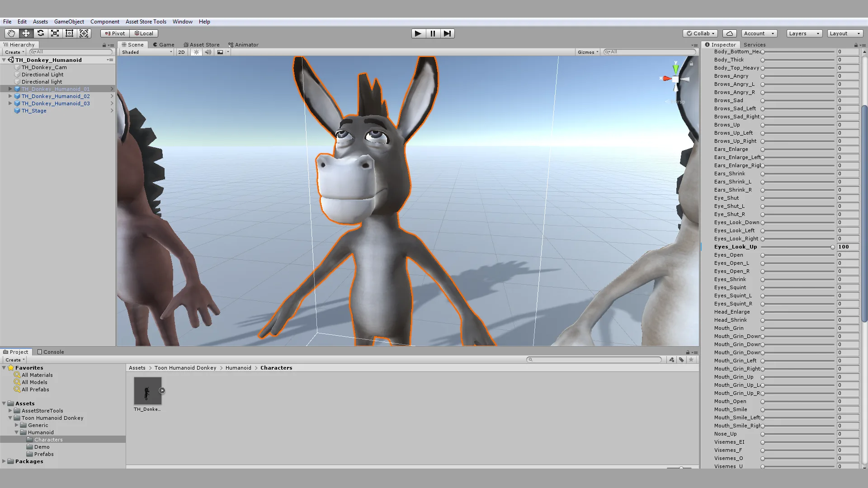
Task: Expand TH_Donke asset thumbnail arrow
Action: point(162,390)
